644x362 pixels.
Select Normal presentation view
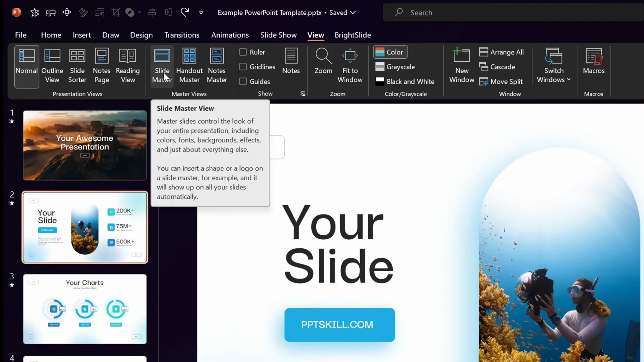tap(26, 66)
